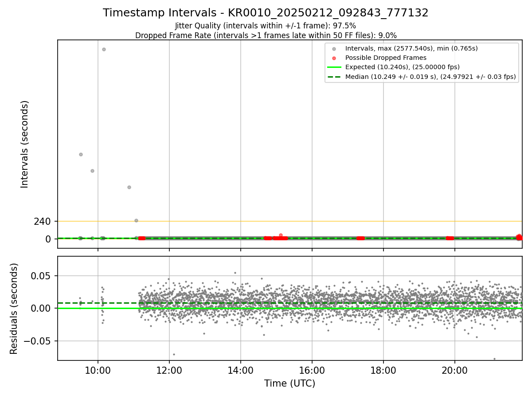Click legend entry 'Expected (10.240s), (25.00000 fps)'
Viewport: 532px width, 399px height.
pos(402,67)
